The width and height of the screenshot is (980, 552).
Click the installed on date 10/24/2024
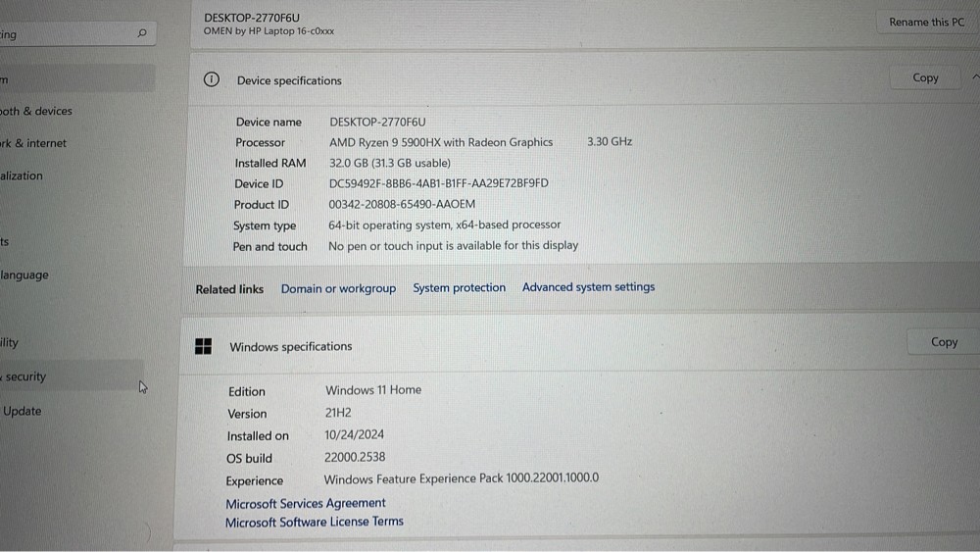(x=354, y=434)
